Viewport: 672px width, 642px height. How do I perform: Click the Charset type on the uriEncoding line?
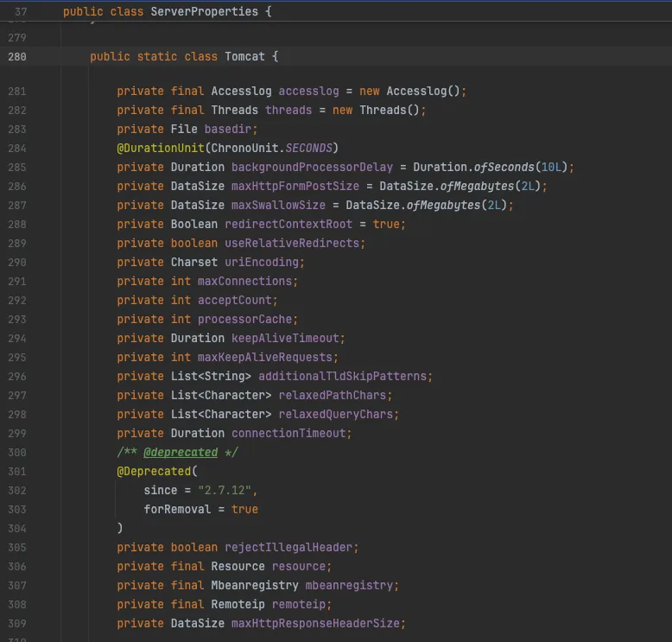pyautogui.click(x=194, y=262)
